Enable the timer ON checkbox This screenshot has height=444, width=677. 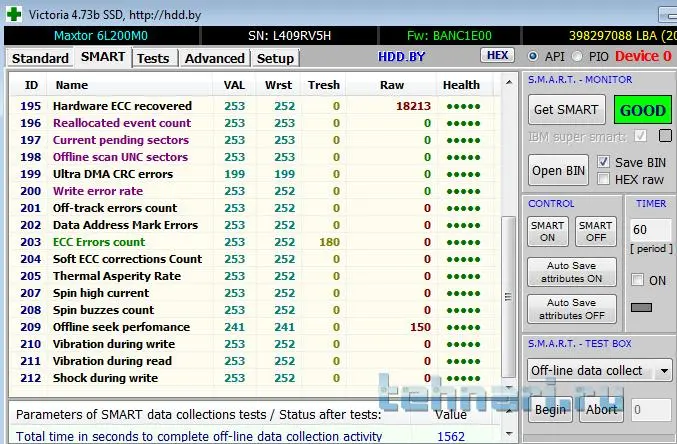tap(637, 280)
